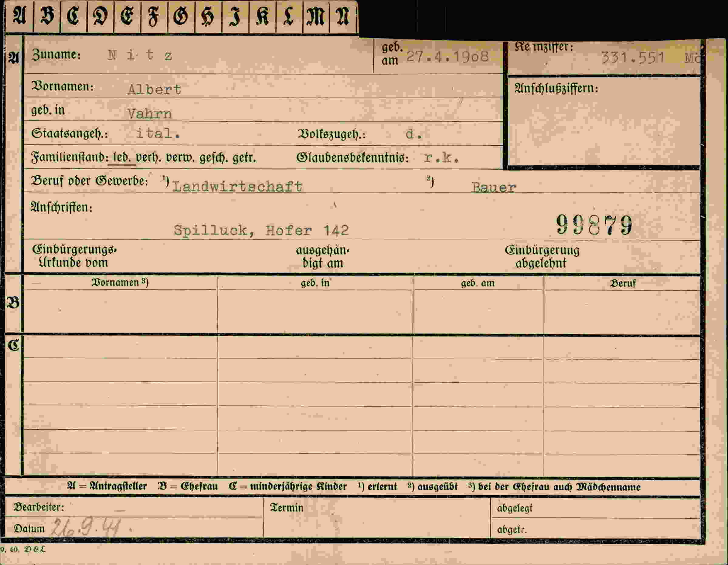
Task: Click the 'Glaubensbekenntnis:' label
Action: point(353,157)
